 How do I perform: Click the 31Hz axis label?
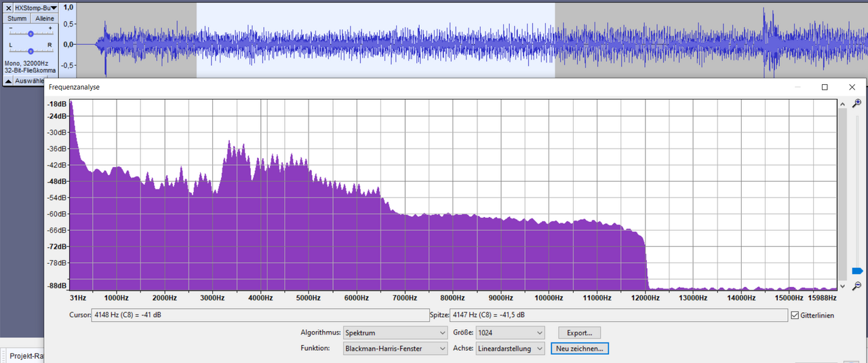[x=77, y=298]
